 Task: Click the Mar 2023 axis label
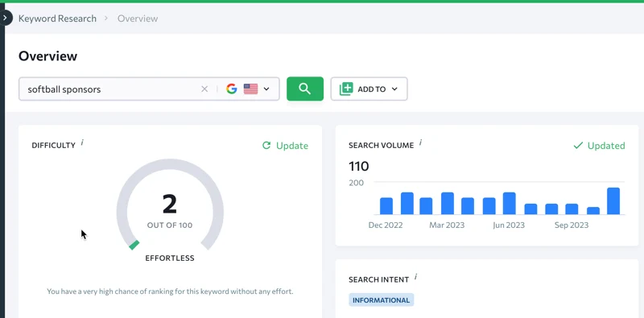click(447, 225)
